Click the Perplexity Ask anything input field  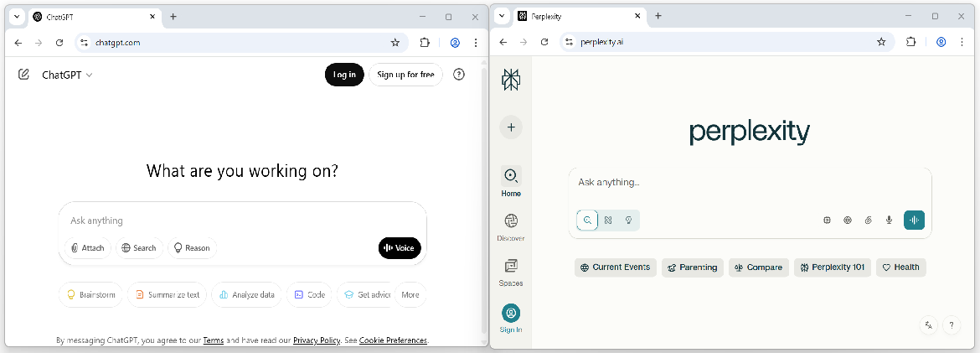750,183
